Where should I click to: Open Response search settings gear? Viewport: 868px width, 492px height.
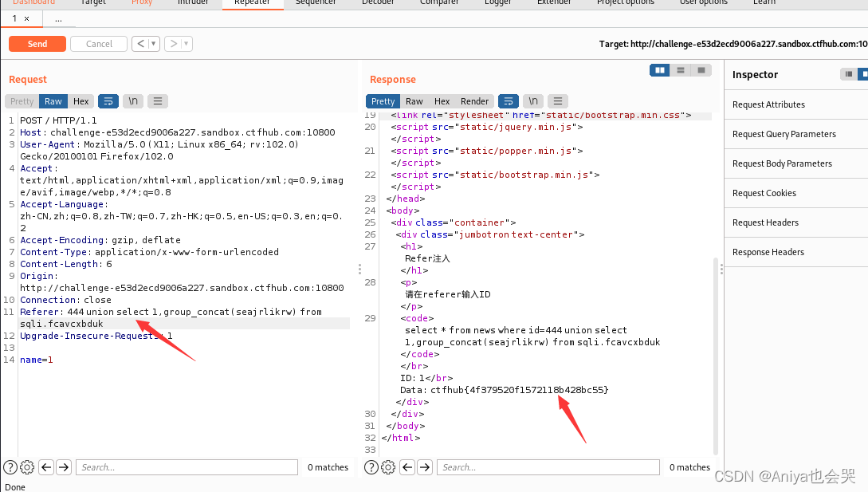[x=389, y=467]
